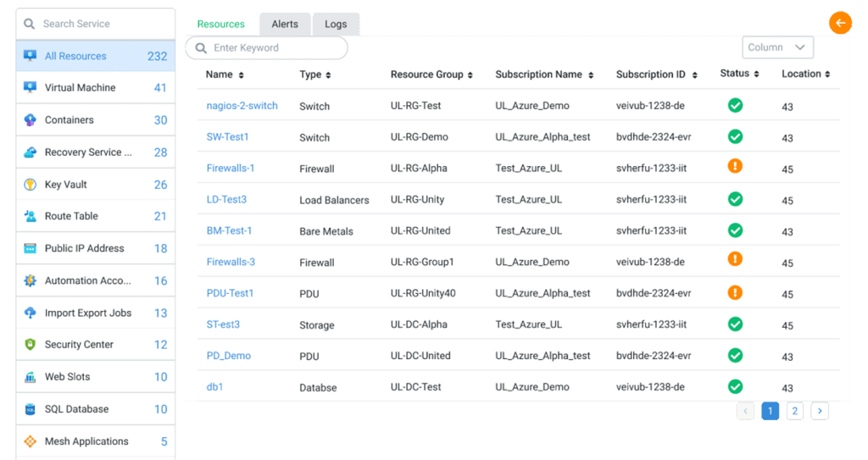Screen dimensions: 868x460
Task: Click the Automation Account gear icon
Action: (x=30, y=280)
